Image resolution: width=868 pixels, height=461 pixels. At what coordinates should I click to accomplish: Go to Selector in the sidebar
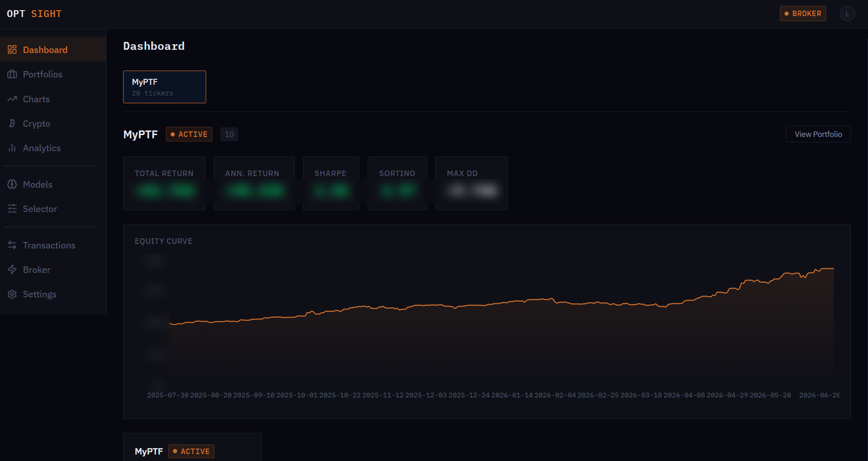[53, 209]
